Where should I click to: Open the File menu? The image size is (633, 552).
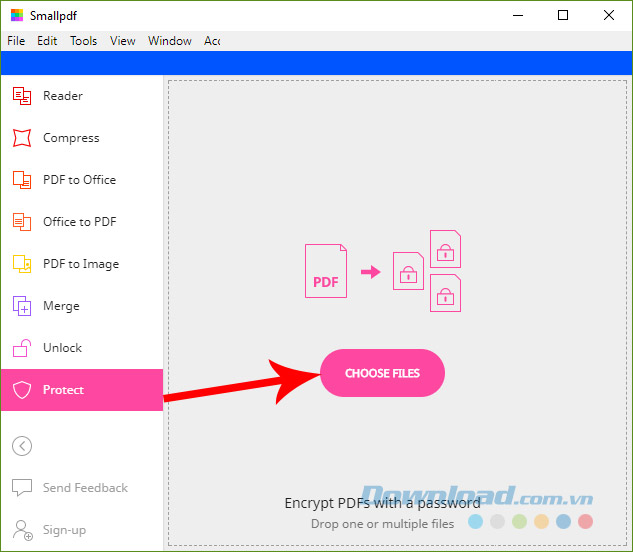(16, 41)
